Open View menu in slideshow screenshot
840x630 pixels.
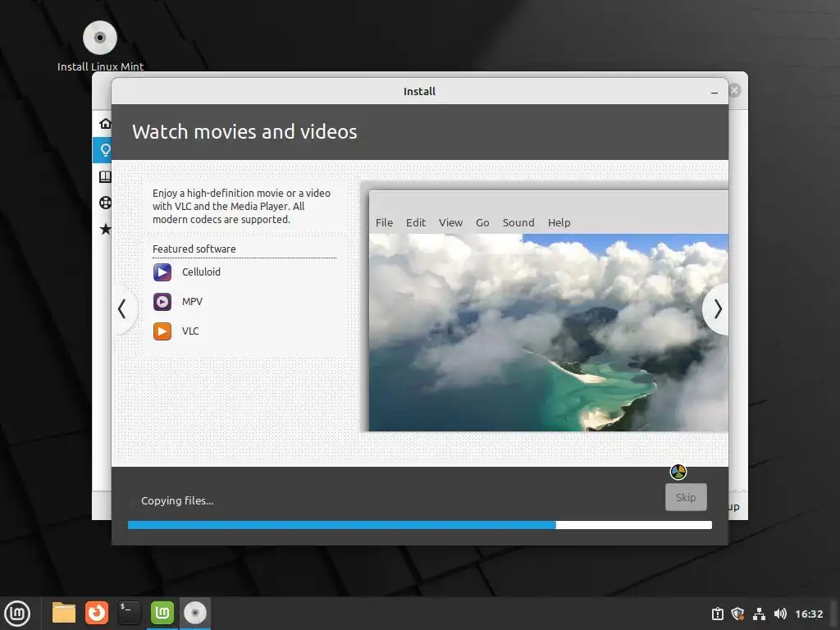click(450, 222)
